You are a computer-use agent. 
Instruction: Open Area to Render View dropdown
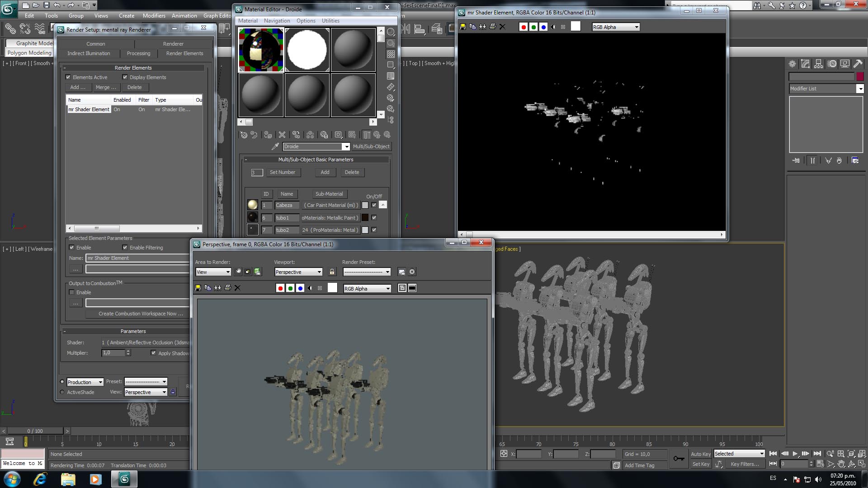point(227,272)
